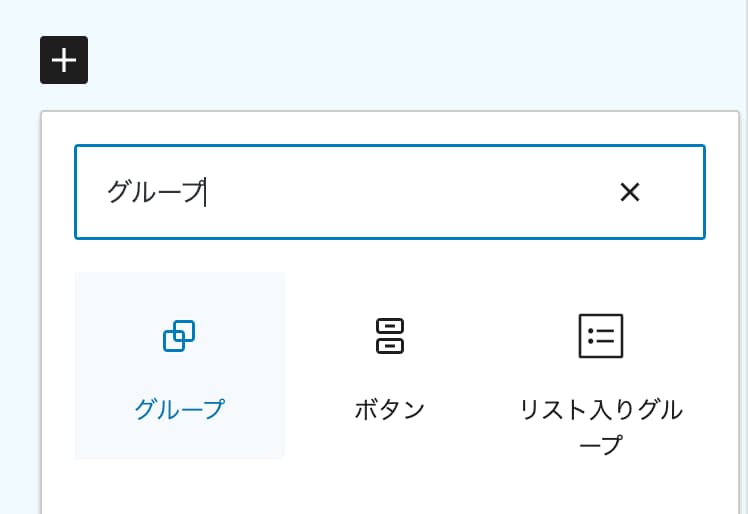Image resolution: width=748 pixels, height=514 pixels.
Task: Add a Buttons block from the results
Action: 390,366
